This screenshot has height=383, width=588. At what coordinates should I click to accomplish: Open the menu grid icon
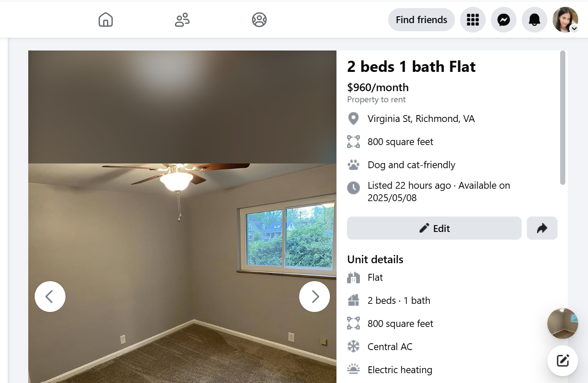point(473,20)
